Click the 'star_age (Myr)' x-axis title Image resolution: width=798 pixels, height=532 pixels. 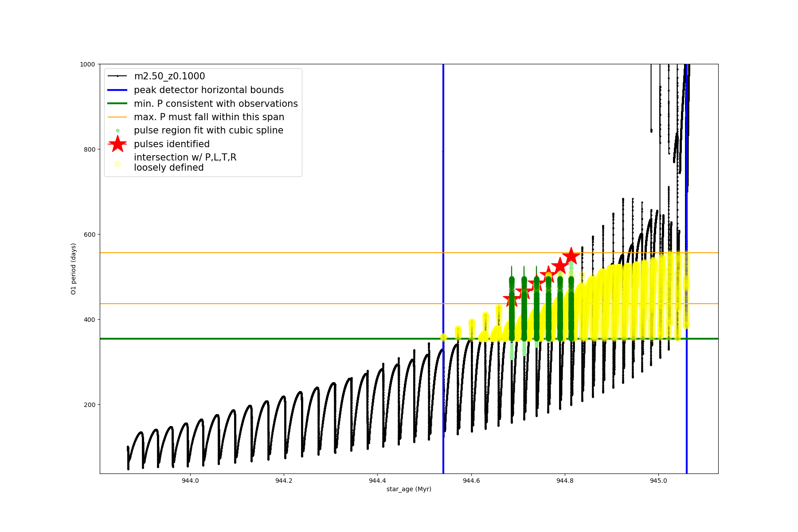pyautogui.click(x=409, y=489)
